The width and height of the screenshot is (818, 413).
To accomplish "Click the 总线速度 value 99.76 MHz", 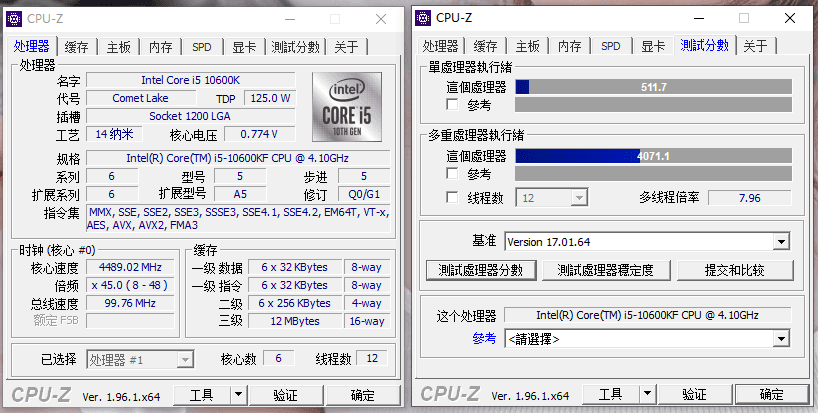I will coord(130,303).
